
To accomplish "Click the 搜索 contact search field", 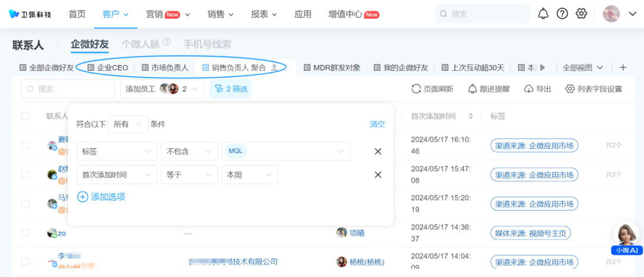I will (x=68, y=89).
